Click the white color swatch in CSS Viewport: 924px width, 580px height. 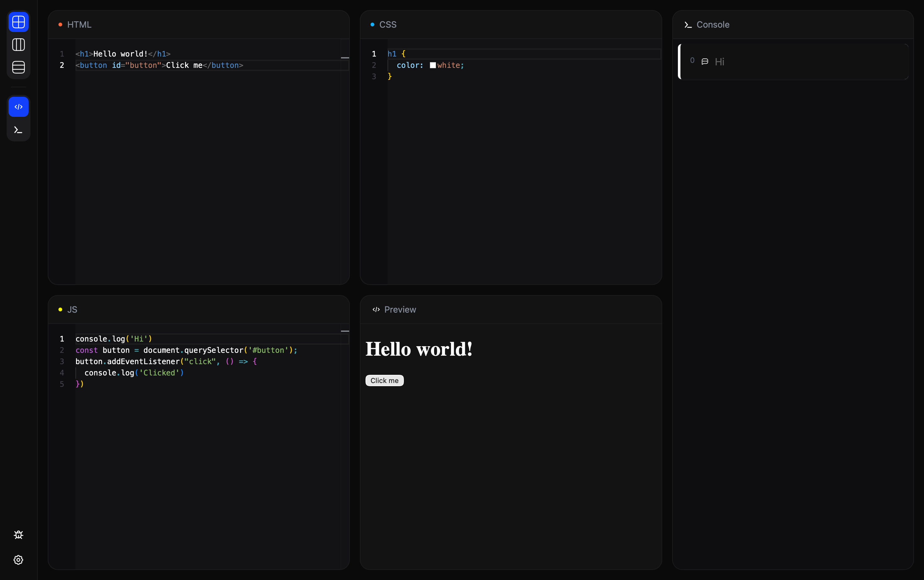point(432,65)
